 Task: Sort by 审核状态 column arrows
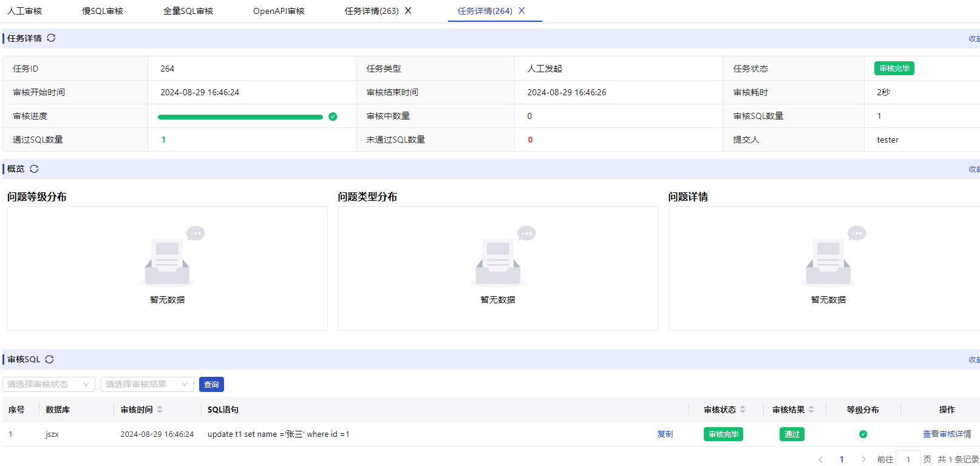(743, 410)
